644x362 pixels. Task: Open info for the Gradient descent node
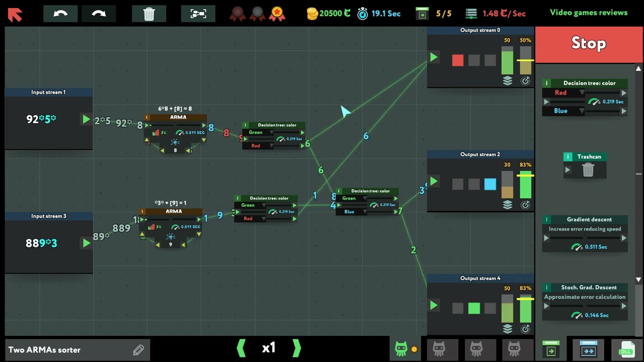[546, 219]
